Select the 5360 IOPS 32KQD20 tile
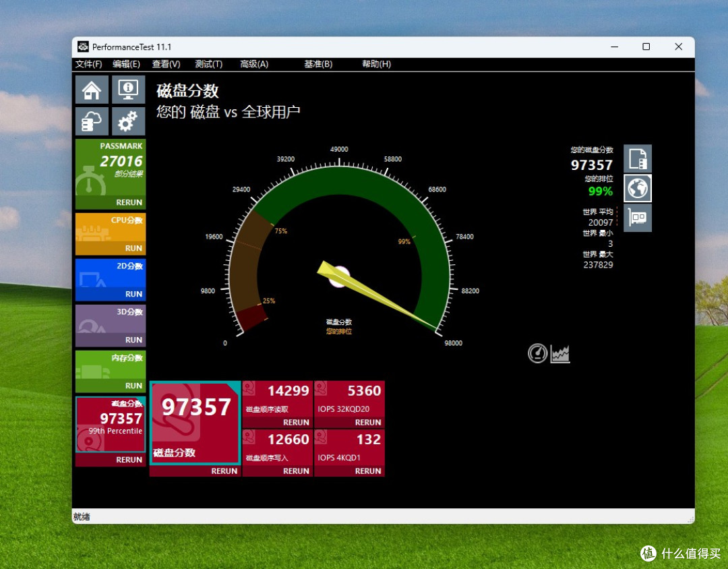The image size is (728, 569). pyautogui.click(x=350, y=399)
